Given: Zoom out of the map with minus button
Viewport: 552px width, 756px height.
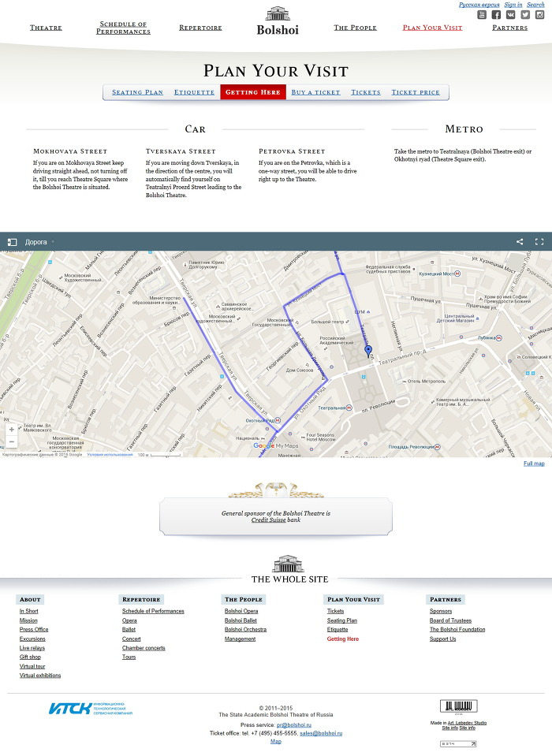Looking at the screenshot, I should pyautogui.click(x=12, y=441).
